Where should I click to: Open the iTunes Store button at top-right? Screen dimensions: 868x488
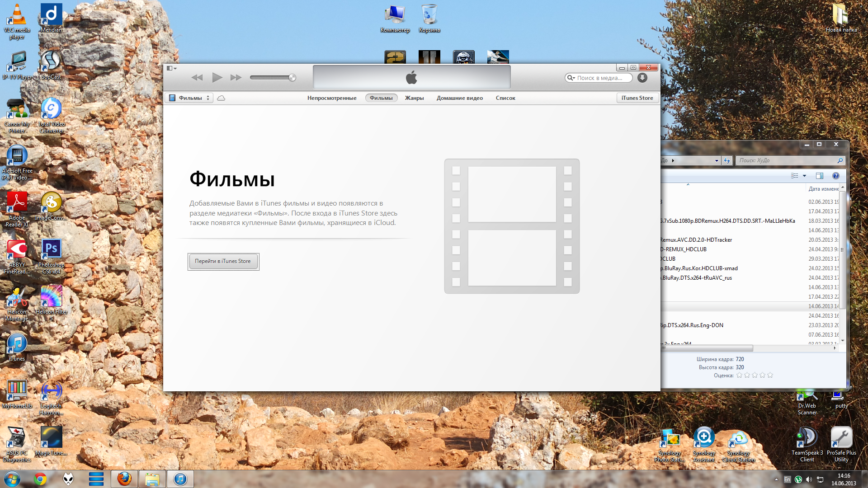tap(637, 98)
